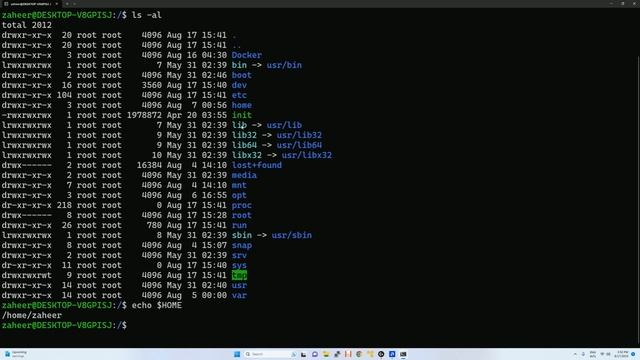640x360 pixels.
Task: Click the 'usr/bin' link target
Action: click(284, 65)
